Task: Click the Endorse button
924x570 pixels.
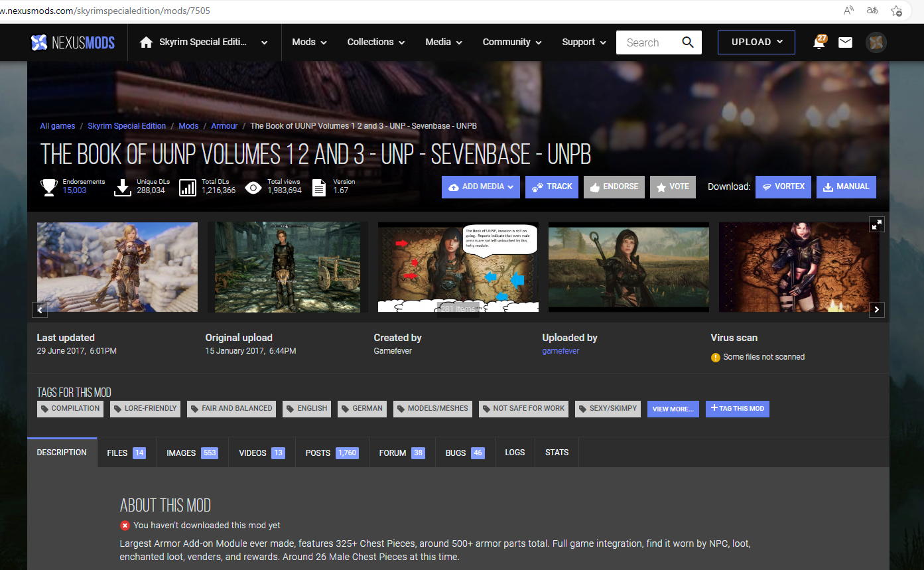Action: point(614,187)
